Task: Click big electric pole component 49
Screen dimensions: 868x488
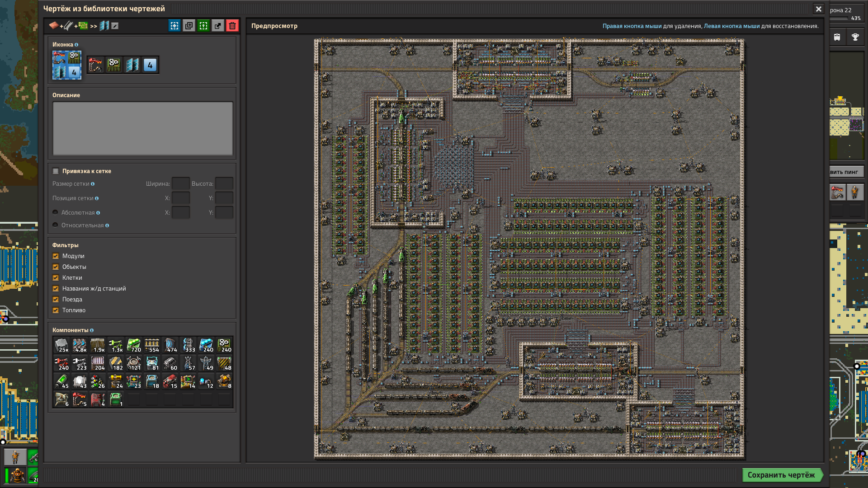Action: [206, 363]
